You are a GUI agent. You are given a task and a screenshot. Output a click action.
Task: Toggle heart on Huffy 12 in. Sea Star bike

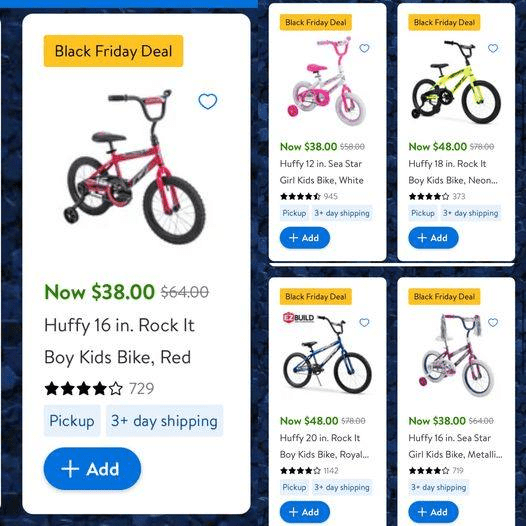364,48
